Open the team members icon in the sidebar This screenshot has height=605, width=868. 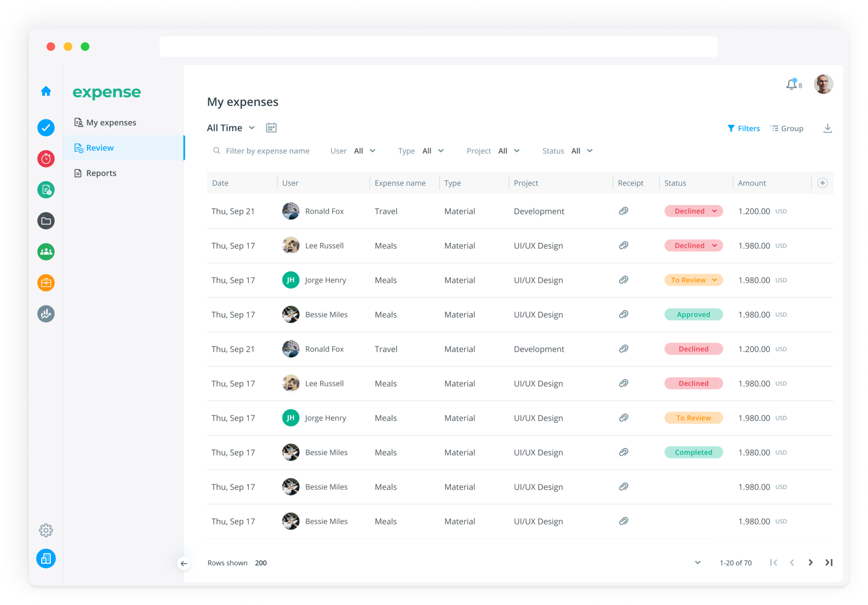[x=46, y=252]
